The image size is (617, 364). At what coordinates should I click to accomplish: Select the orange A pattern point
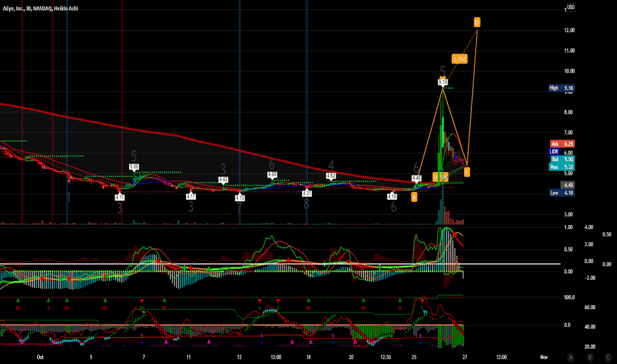pos(414,197)
